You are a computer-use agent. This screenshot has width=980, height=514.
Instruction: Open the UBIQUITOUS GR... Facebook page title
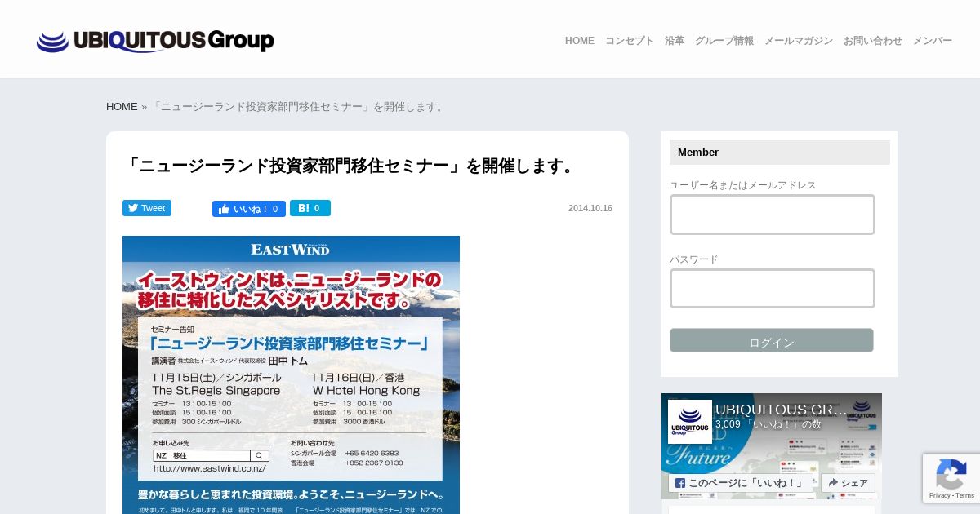[x=782, y=410]
